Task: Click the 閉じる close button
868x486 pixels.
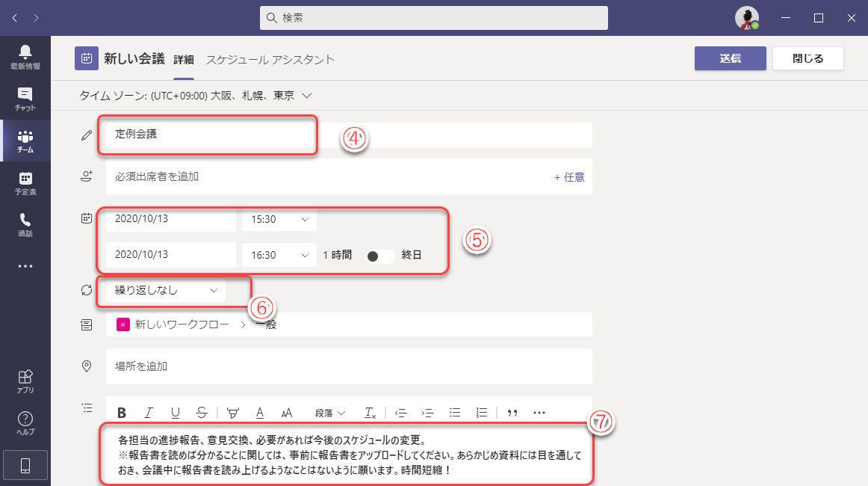Action: point(807,58)
